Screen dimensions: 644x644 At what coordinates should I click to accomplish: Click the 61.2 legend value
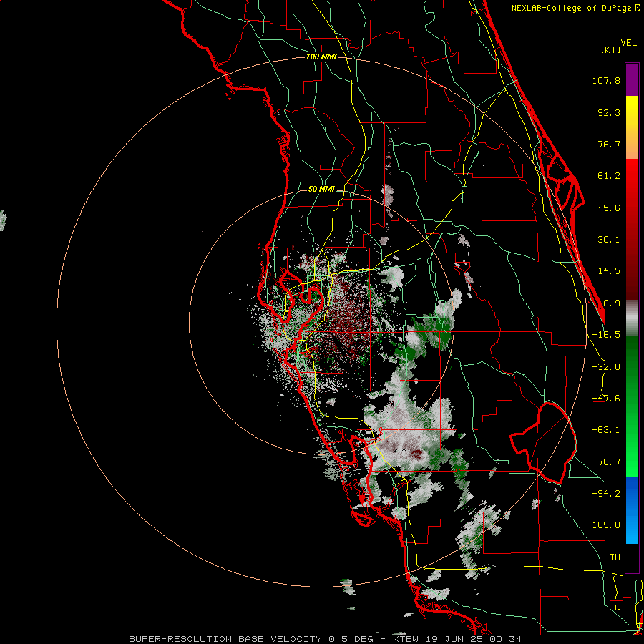tap(609, 176)
